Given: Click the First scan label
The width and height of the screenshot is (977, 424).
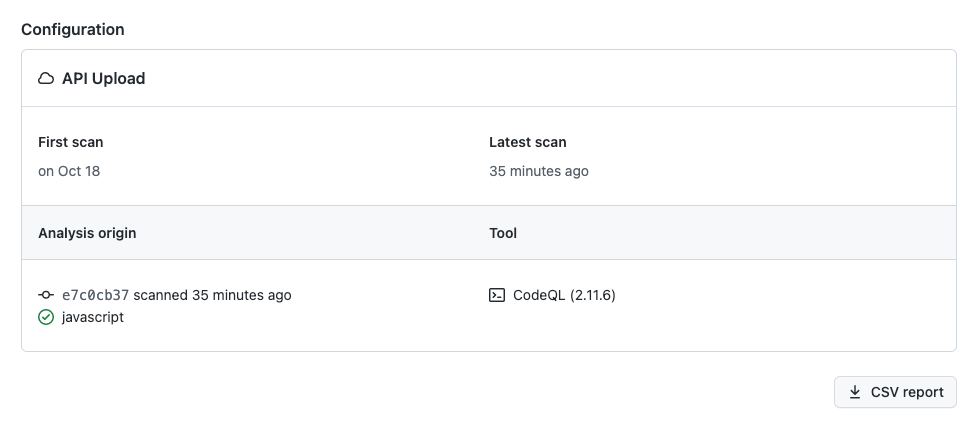Looking at the screenshot, I should pos(70,142).
